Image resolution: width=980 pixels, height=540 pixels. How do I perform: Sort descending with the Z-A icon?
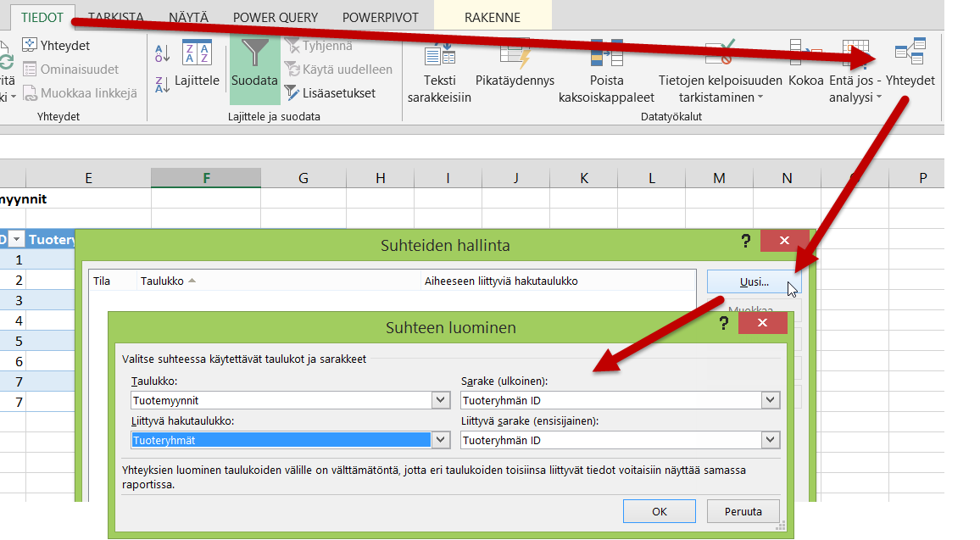coord(163,84)
